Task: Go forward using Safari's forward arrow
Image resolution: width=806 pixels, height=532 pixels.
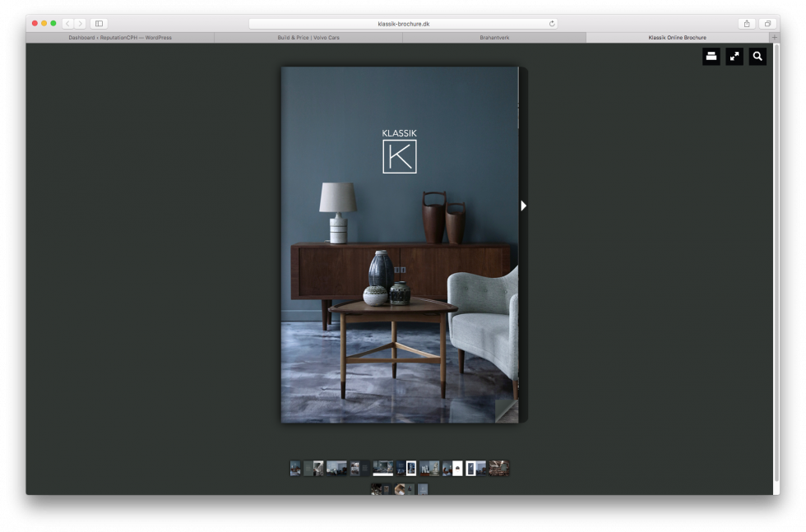Action: (81, 24)
